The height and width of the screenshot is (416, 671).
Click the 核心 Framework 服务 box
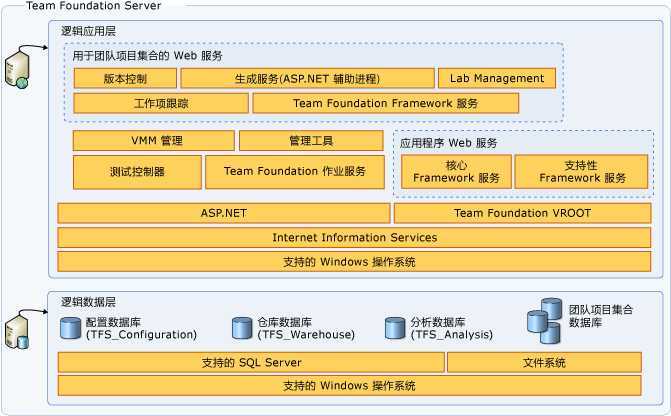[456, 172]
